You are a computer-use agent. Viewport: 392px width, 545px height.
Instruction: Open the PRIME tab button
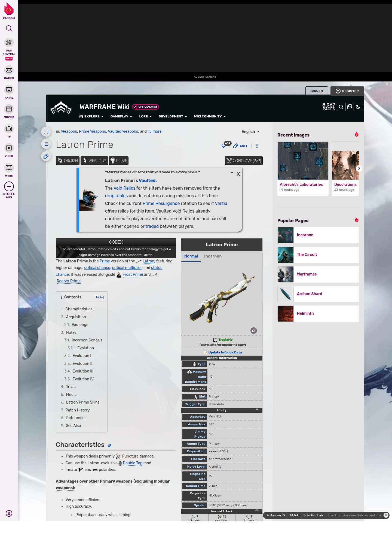tap(119, 161)
